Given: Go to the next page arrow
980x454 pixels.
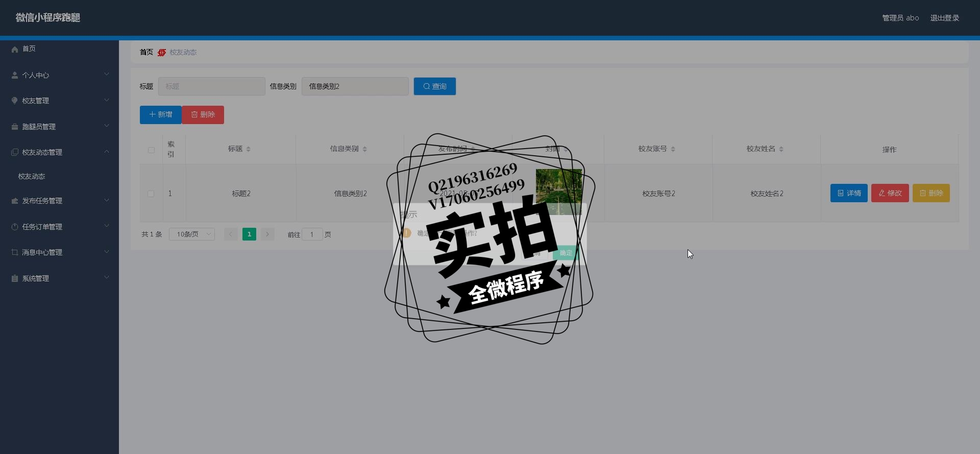Looking at the screenshot, I should (267, 234).
